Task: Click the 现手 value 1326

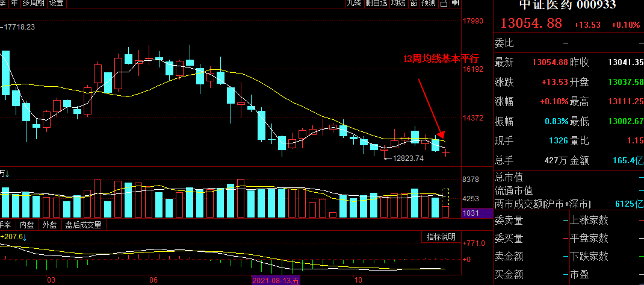Action: [559, 141]
